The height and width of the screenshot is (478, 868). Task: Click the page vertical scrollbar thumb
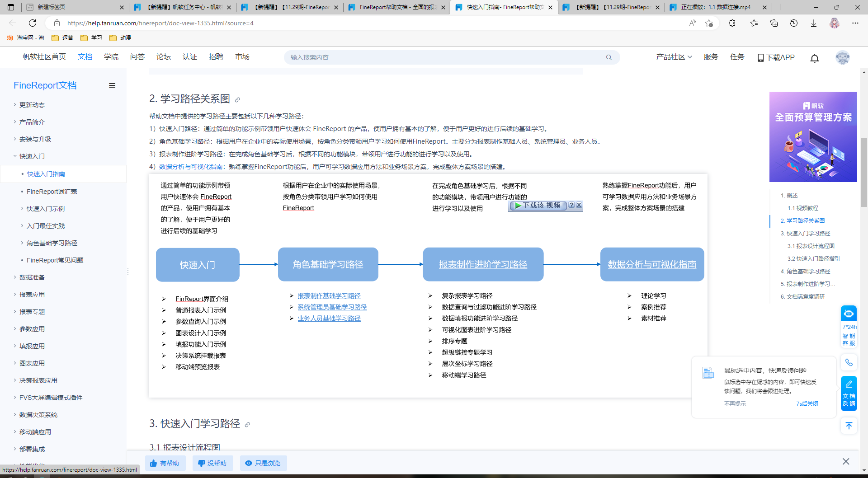[864, 172]
